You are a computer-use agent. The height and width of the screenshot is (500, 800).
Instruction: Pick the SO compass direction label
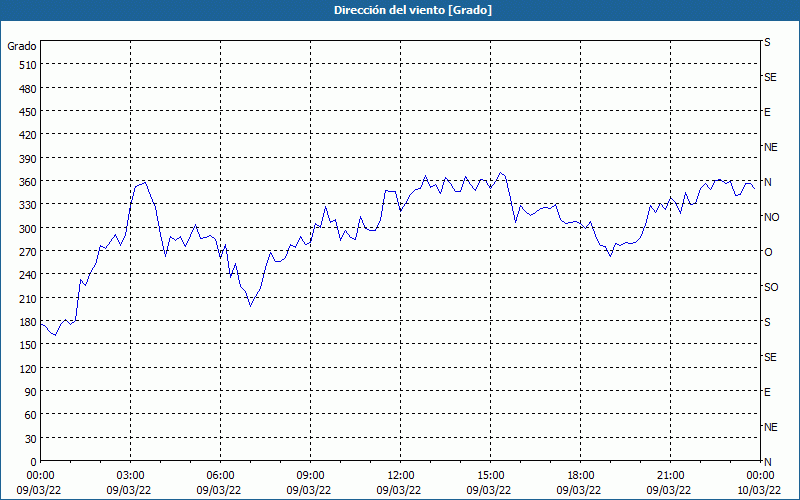point(771,287)
